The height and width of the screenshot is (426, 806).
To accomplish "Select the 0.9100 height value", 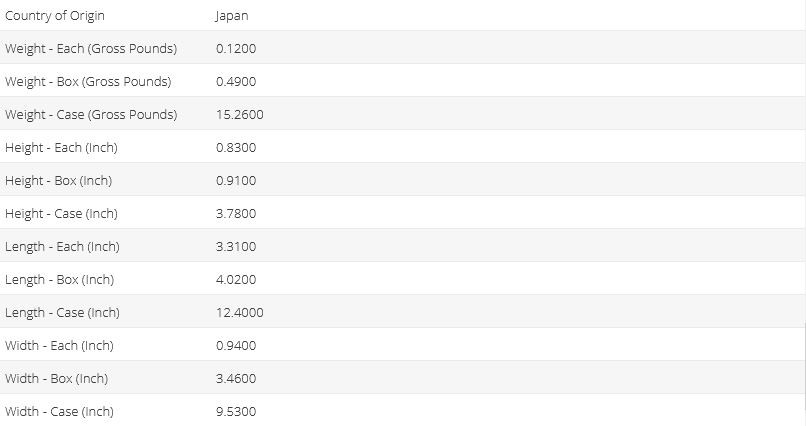I will point(236,181).
